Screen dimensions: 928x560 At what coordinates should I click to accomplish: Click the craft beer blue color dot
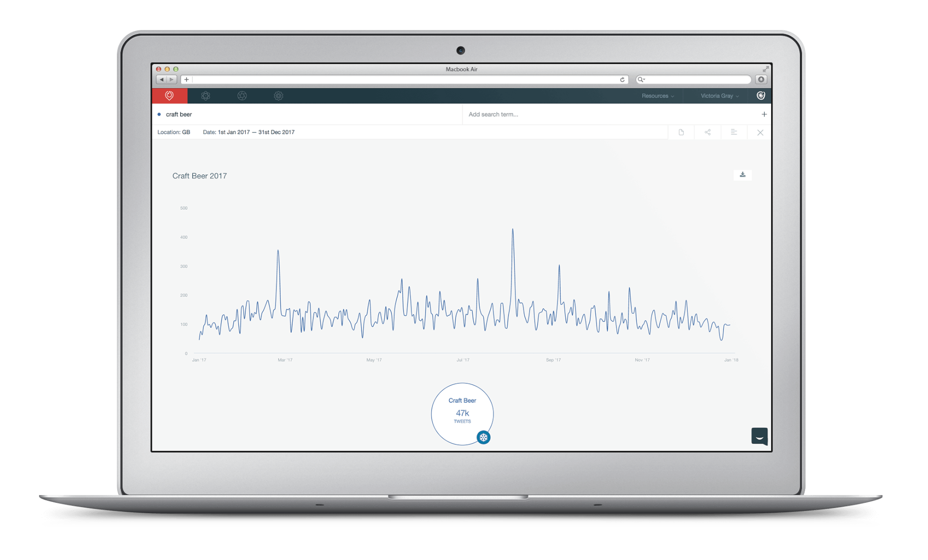(159, 114)
